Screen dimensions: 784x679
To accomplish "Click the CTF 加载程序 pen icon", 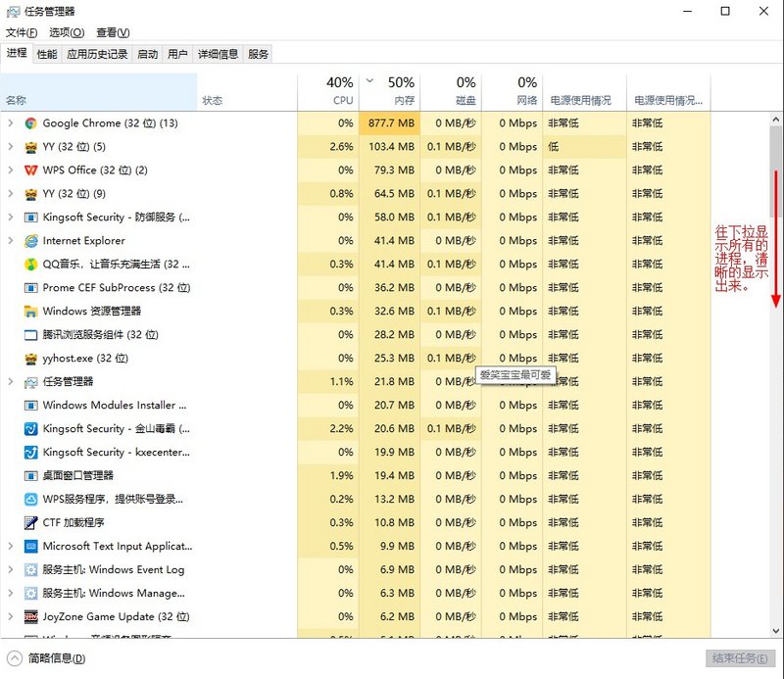I will (31, 523).
